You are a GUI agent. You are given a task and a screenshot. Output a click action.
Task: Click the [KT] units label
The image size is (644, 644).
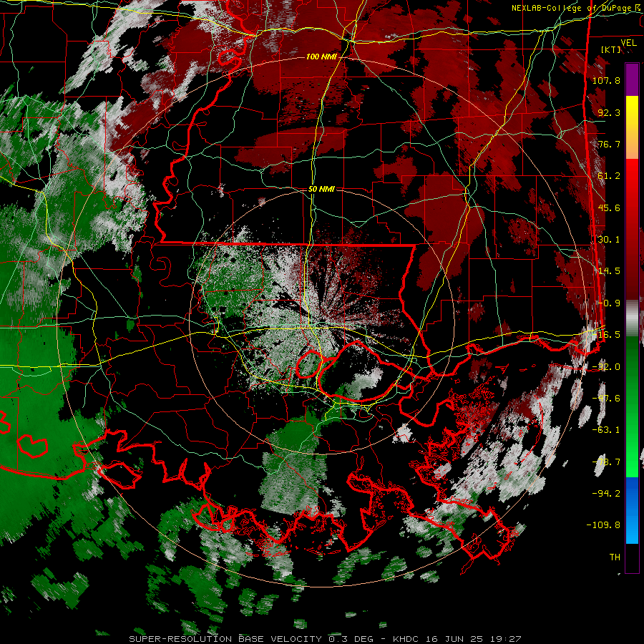611,49
